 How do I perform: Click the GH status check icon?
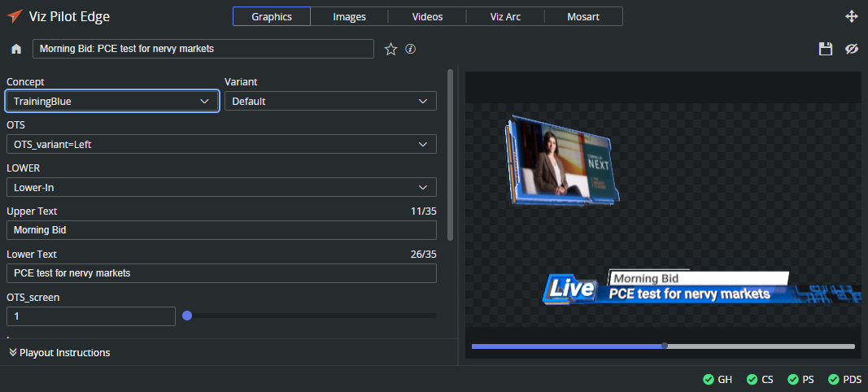click(x=709, y=379)
